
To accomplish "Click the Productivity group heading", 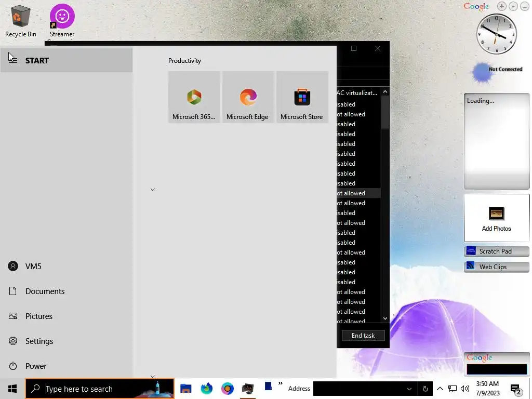I will pos(184,61).
